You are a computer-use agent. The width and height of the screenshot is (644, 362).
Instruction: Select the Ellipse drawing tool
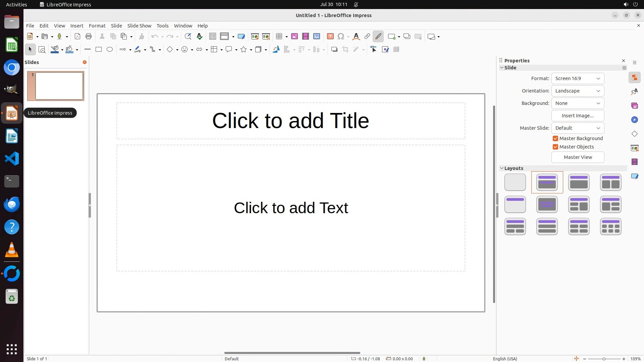[110, 50]
